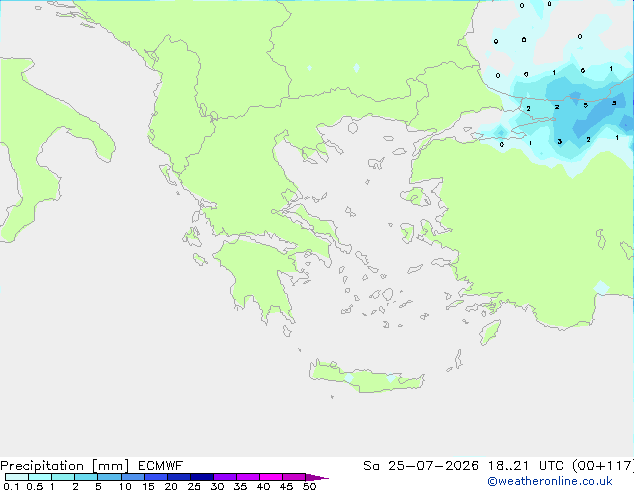Click the '18..21 UTC' time range text

click(527, 466)
